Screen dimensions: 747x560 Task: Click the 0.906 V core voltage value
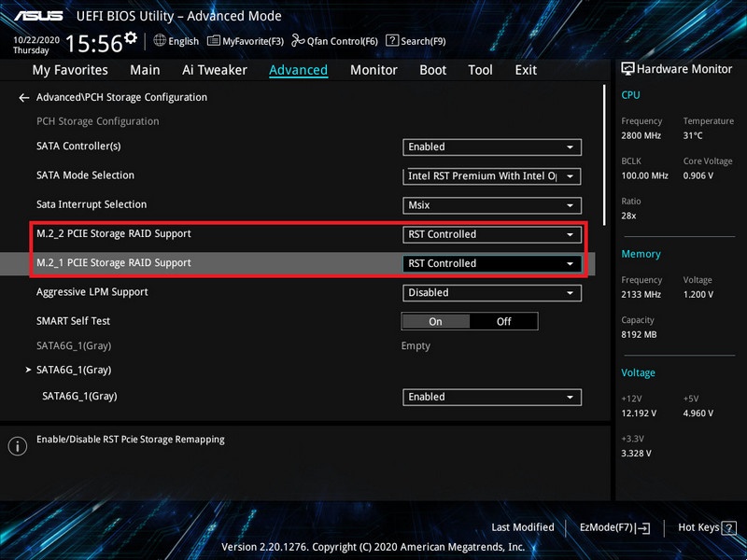coord(698,175)
